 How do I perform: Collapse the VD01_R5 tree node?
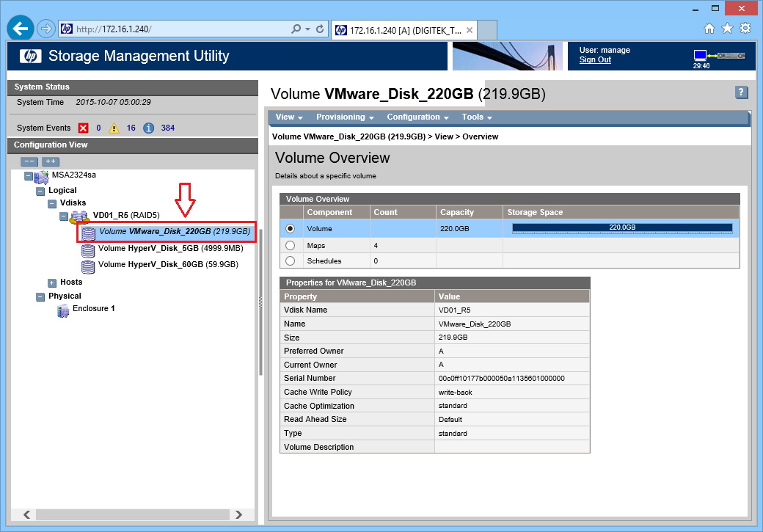point(64,216)
